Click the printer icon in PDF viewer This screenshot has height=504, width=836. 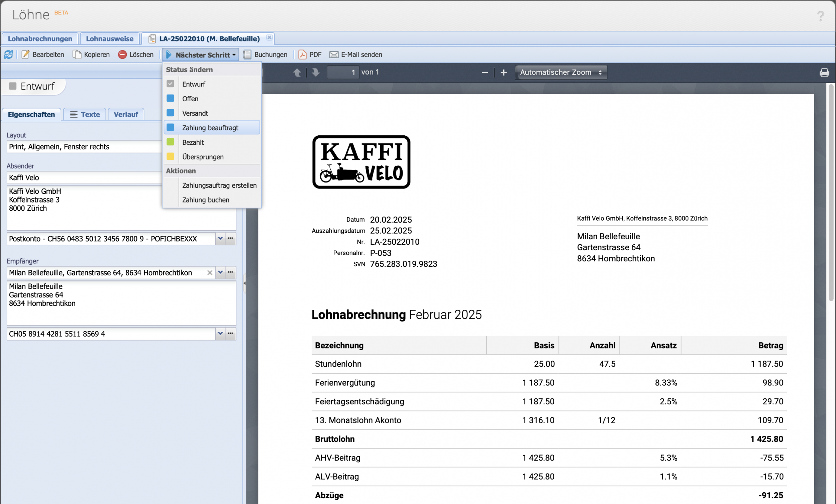[x=824, y=73]
